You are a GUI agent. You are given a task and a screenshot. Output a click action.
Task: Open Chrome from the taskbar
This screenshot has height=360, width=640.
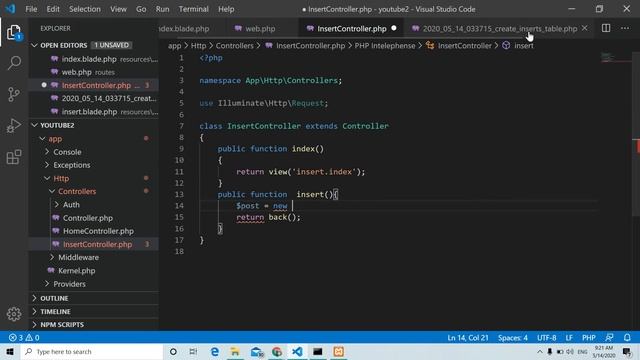(x=277, y=351)
